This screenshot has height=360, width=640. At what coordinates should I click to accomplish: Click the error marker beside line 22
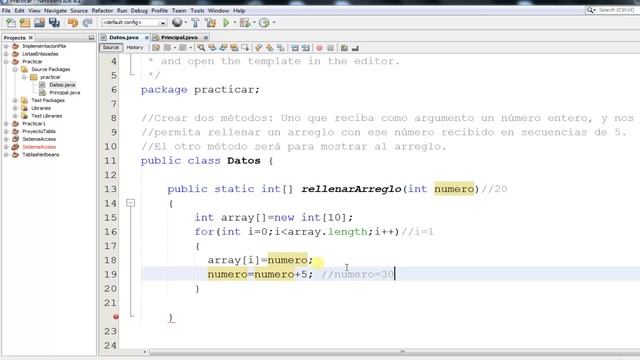point(116,317)
